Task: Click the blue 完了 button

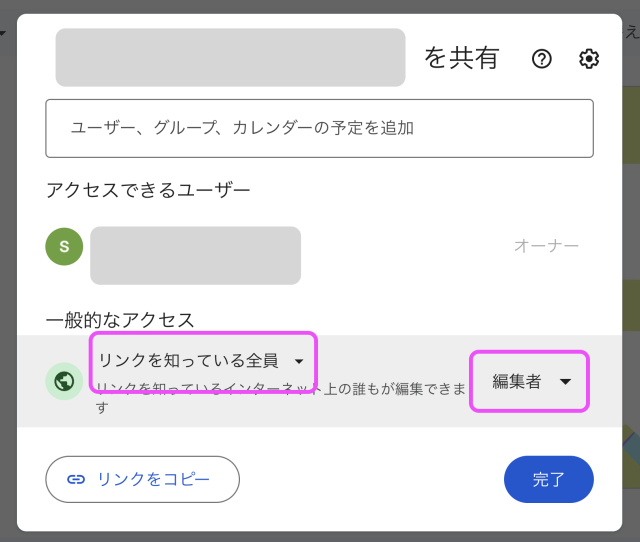Action: click(549, 479)
